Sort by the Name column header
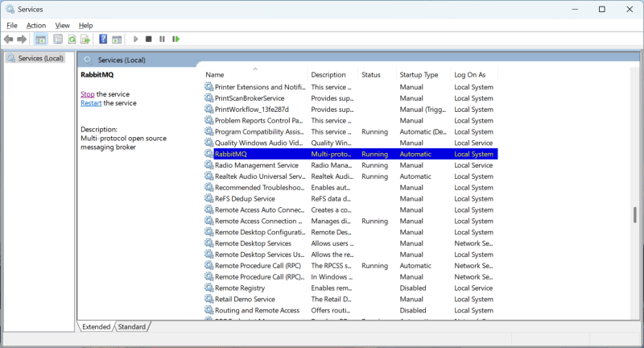 [255, 75]
